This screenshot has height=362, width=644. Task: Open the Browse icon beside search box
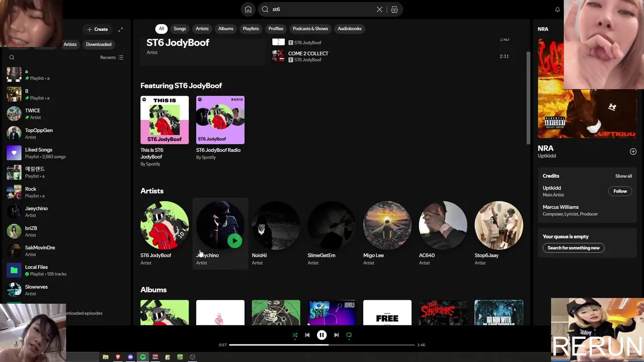(394, 9)
